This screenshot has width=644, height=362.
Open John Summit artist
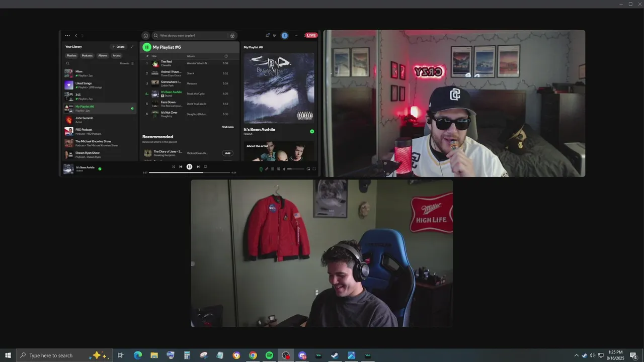(x=100, y=120)
